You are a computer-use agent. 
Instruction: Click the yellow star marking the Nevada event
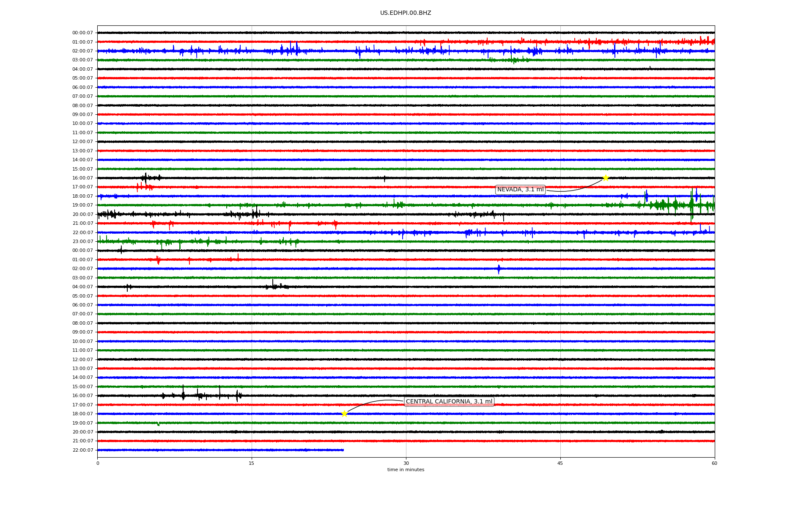pyautogui.click(x=605, y=178)
